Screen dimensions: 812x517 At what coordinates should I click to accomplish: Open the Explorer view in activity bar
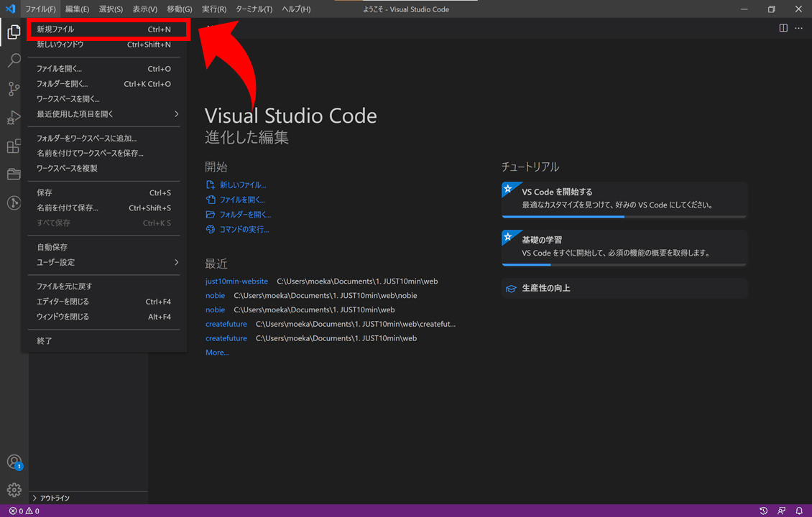pos(14,32)
